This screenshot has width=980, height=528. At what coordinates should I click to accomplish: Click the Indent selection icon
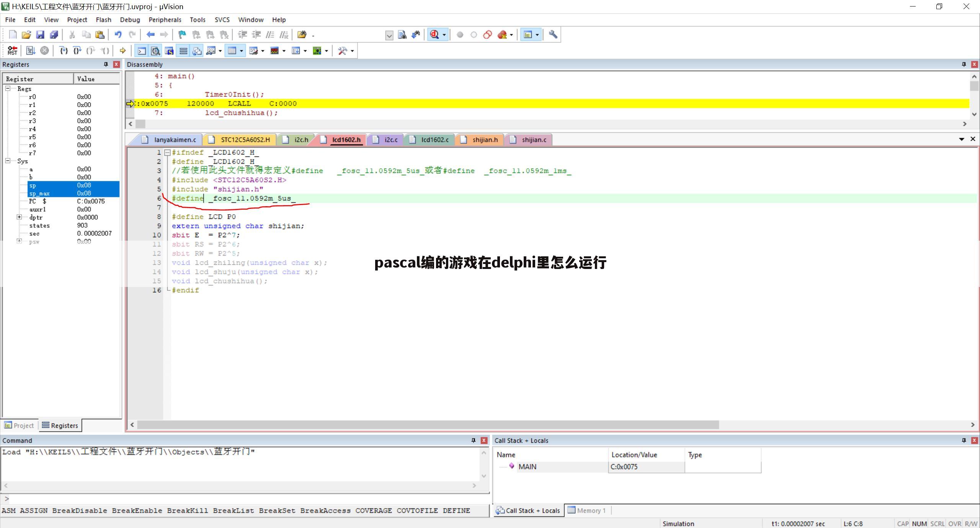(242, 35)
